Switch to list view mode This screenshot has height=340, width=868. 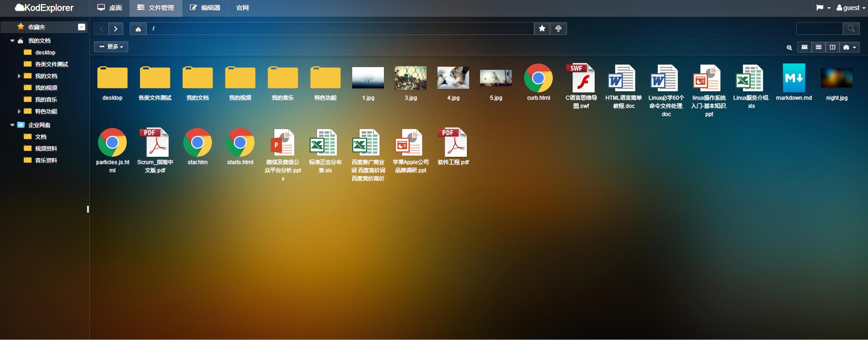coord(819,47)
